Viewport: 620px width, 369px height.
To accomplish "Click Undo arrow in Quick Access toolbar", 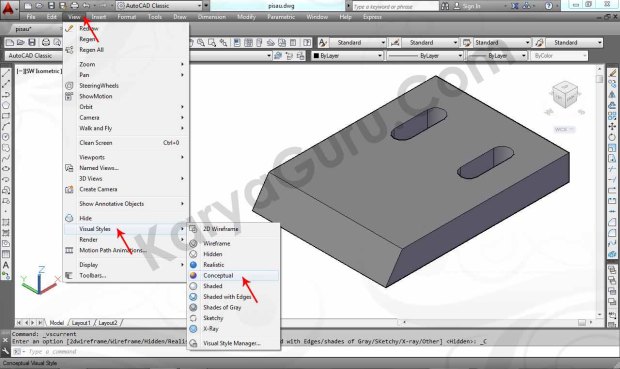I will coord(86,6).
